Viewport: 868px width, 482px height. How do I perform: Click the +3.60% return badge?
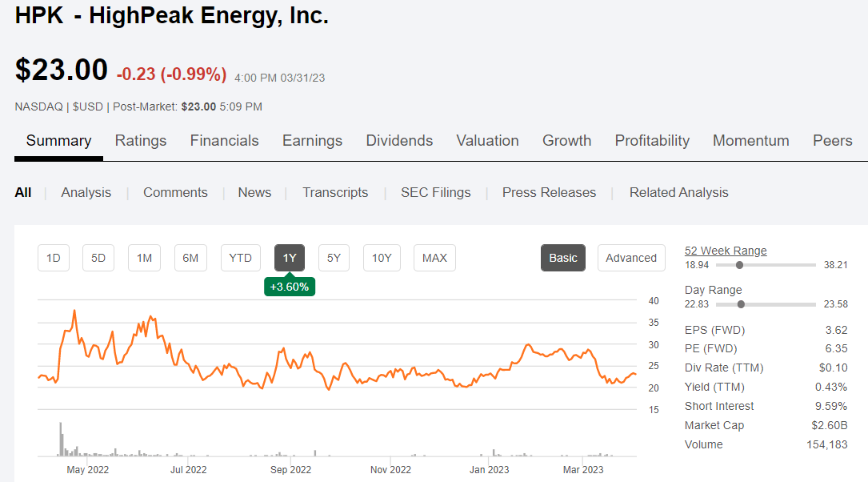290,286
